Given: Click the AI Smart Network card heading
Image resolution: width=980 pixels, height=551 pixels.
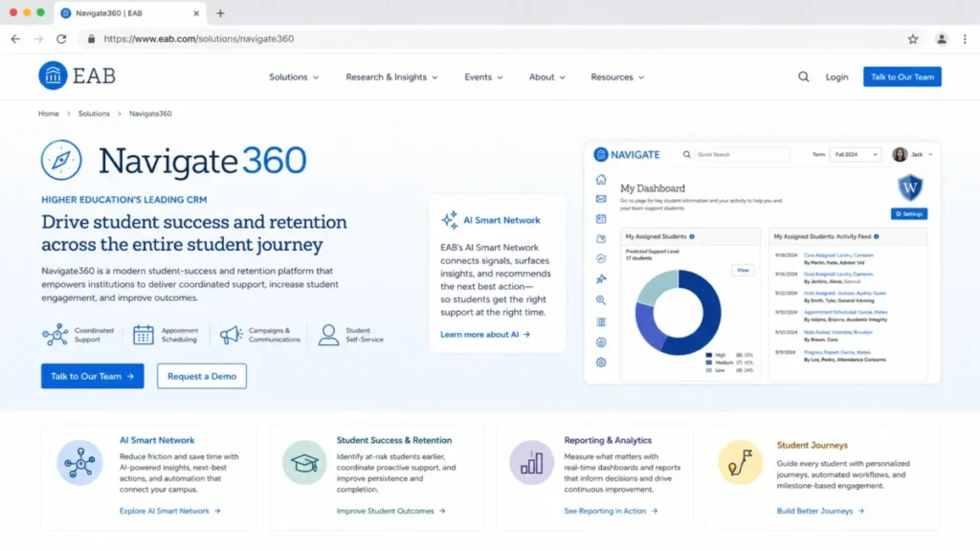Looking at the screenshot, I should click(x=157, y=440).
